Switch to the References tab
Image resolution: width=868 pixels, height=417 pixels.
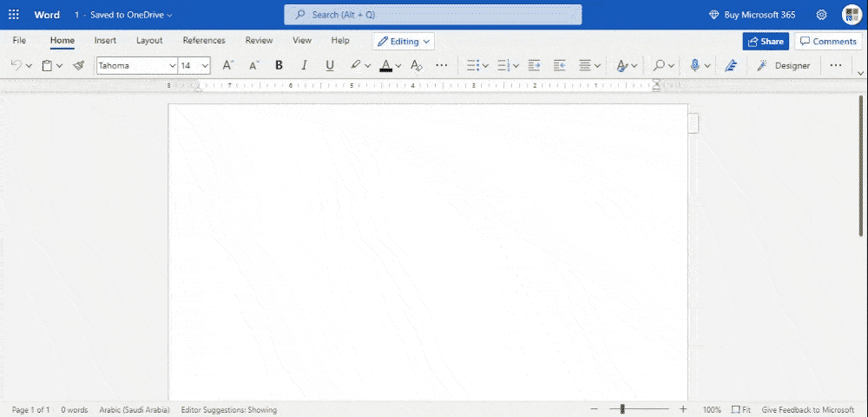pos(204,41)
